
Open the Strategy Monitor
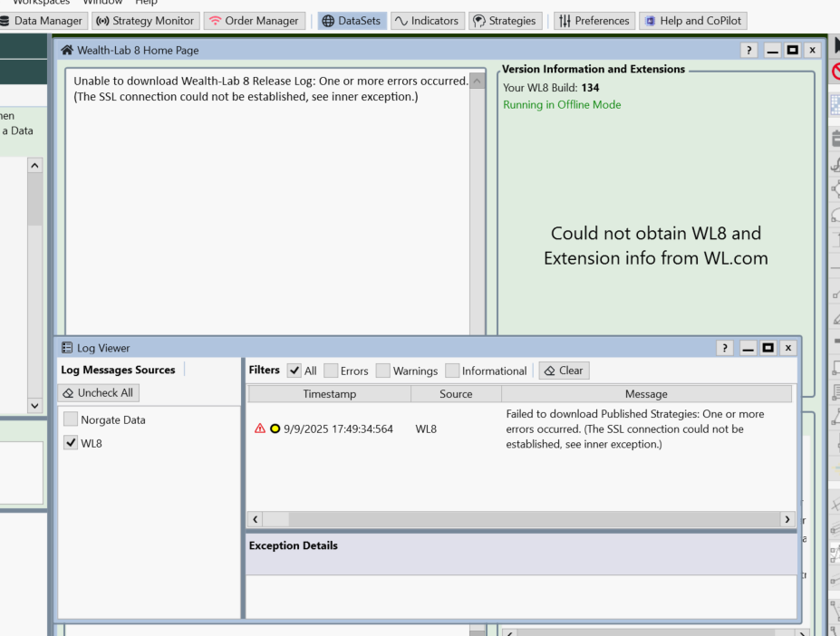(x=145, y=21)
